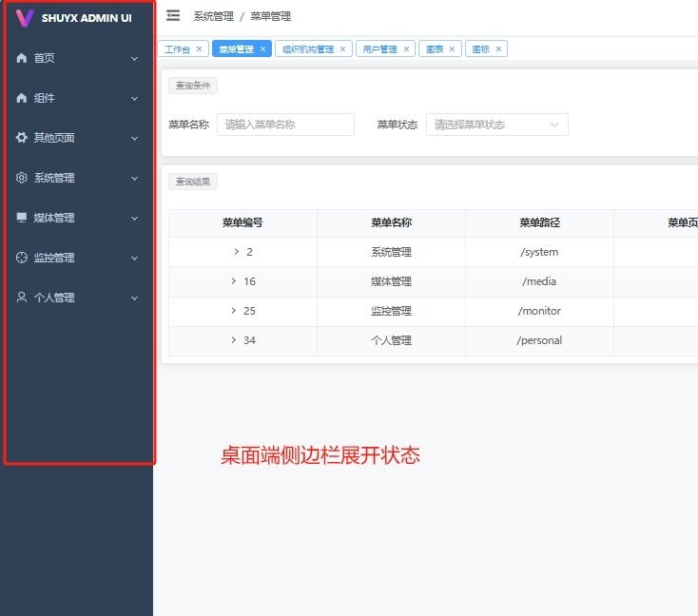The width and height of the screenshot is (698, 616).
Task: Expand row 2 系统管理 in table
Action: pyautogui.click(x=236, y=252)
